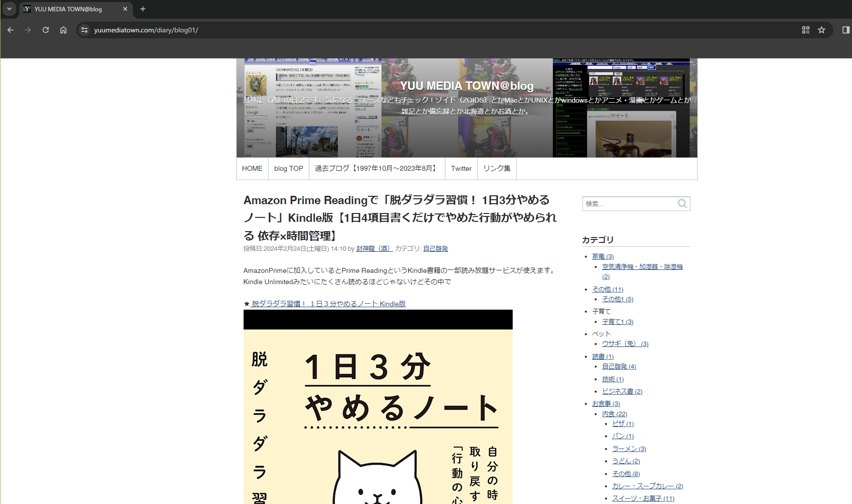The width and height of the screenshot is (852, 504).
Task: Select the YUU MEDIA TOWN@blog browser tab
Action: [69, 9]
